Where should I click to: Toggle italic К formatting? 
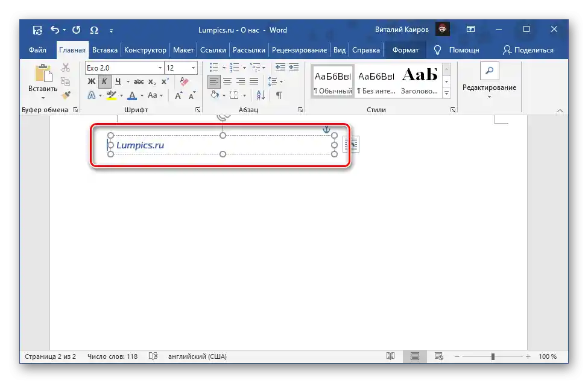pos(104,81)
